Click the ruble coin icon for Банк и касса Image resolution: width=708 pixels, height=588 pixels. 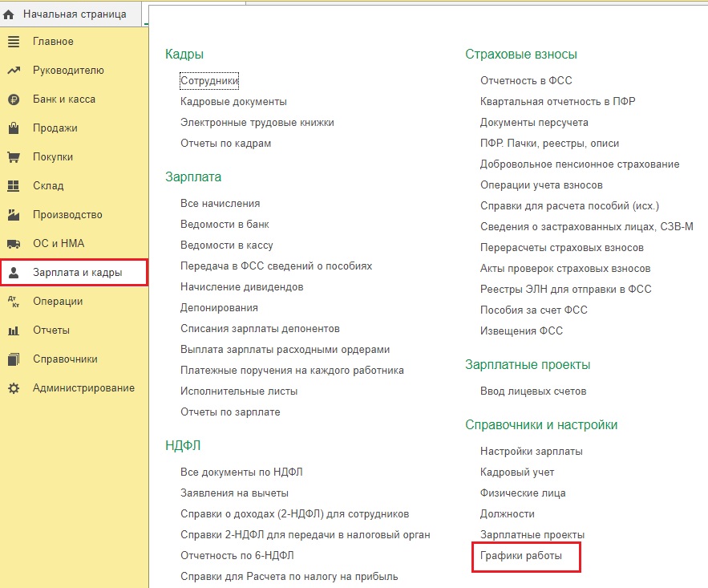point(14,99)
